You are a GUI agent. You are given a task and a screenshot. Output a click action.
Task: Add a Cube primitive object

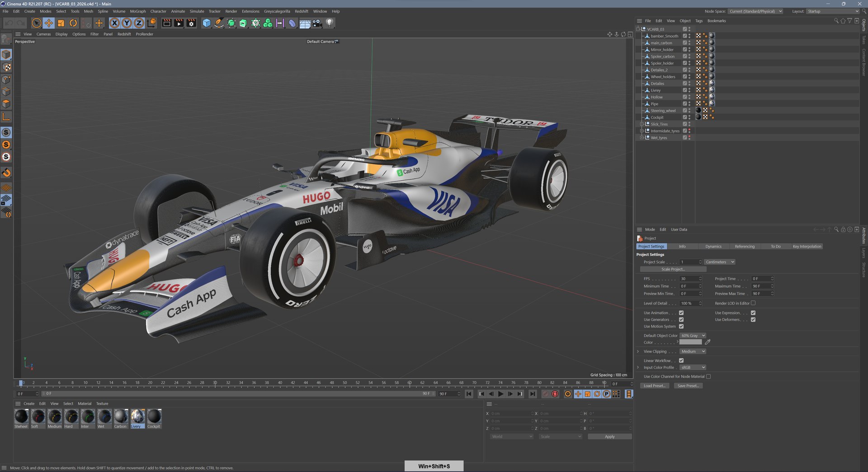[207, 23]
